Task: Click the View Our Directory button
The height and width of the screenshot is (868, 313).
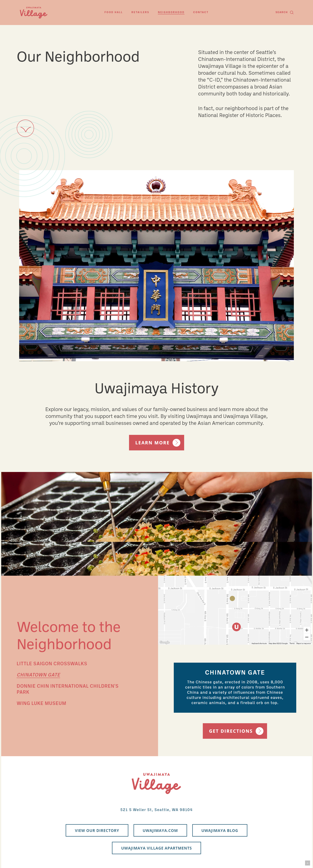Action: click(97, 830)
